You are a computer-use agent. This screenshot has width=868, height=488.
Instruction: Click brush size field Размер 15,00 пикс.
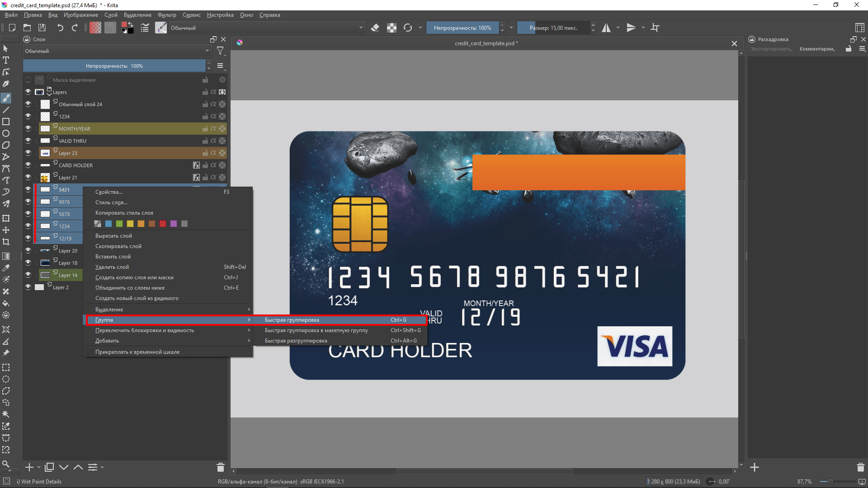tap(554, 28)
